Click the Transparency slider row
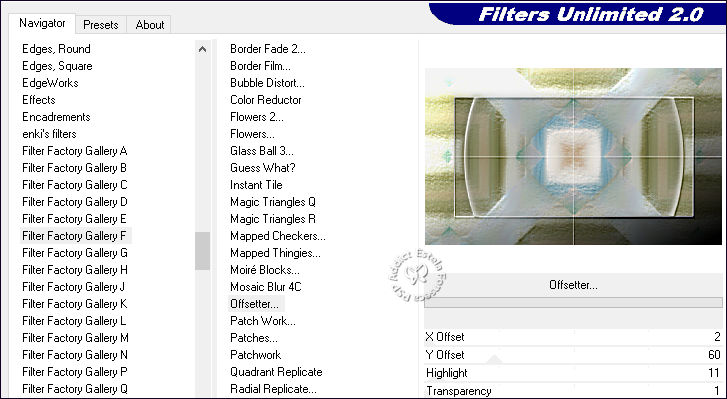Viewport: 727px width, 399px height. [x=574, y=391]
